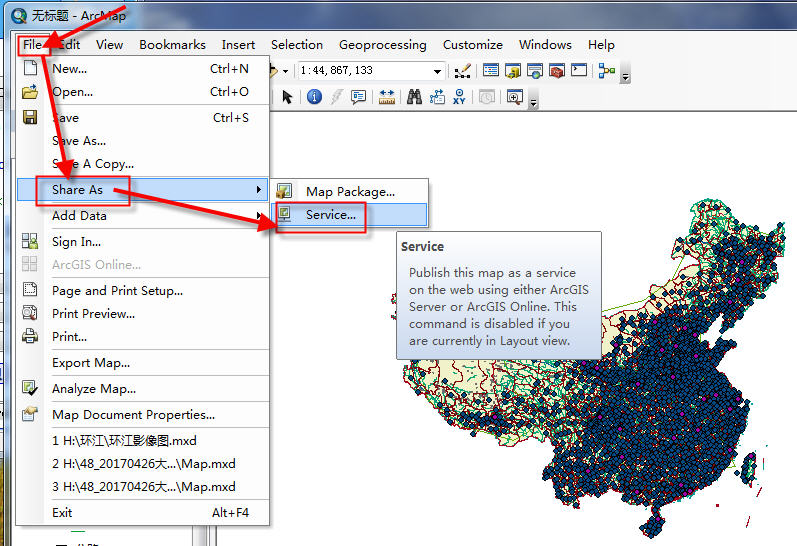Open the Customize menu
The image size is (797, 546).
point(473,45)
